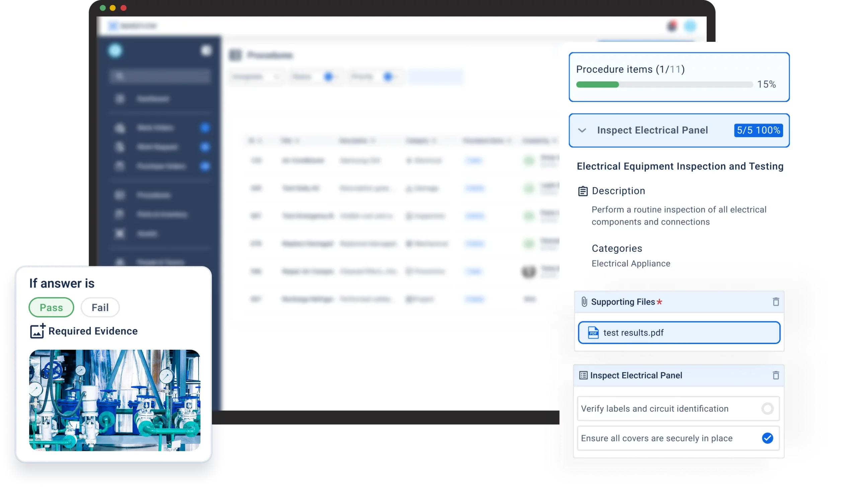Select the Pass answer option
This screenshot has height=504, width=857.
51,308
